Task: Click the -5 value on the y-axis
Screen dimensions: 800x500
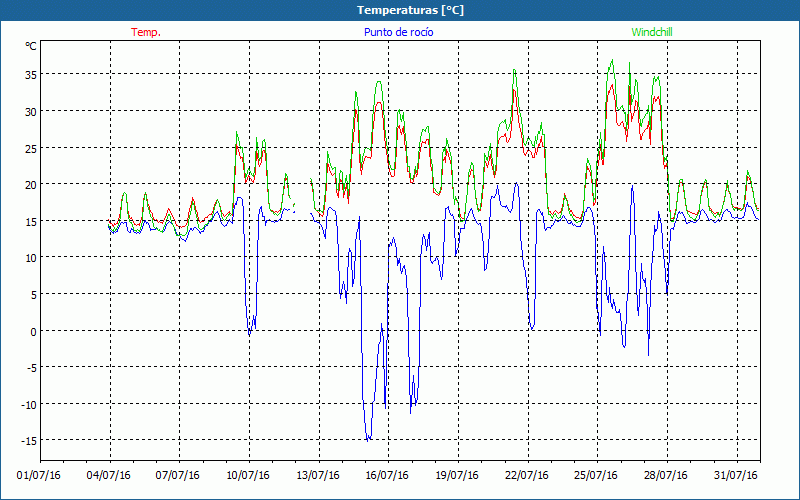Action: (x=32, y=368)
